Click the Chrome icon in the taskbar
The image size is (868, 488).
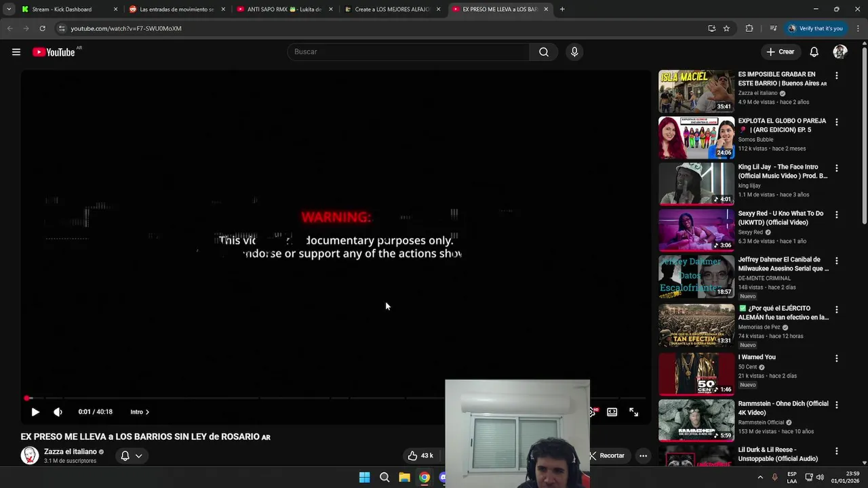tap(424, 477)
